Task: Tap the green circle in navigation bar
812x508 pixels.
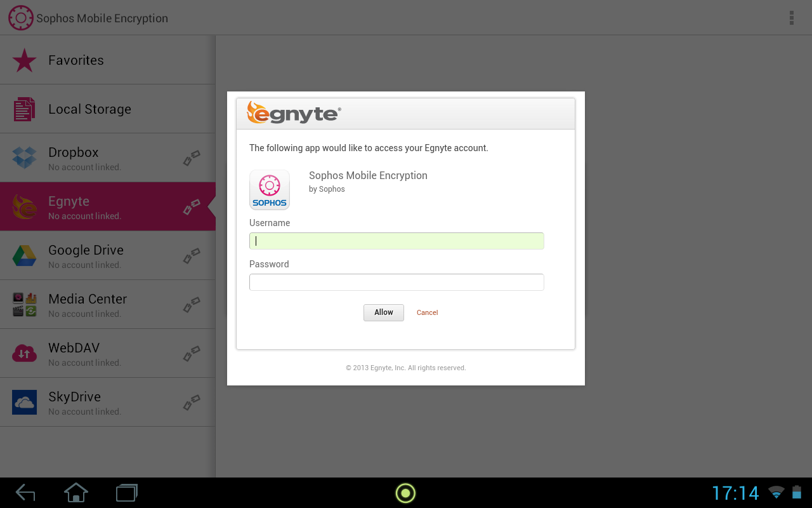Action: (405, 493)
